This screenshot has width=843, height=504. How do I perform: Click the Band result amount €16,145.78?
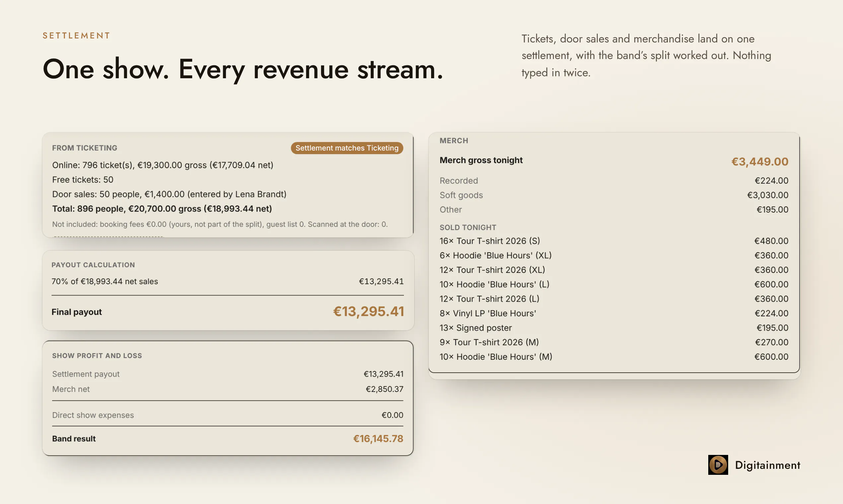pyautogui.click(x=378, y=439)
